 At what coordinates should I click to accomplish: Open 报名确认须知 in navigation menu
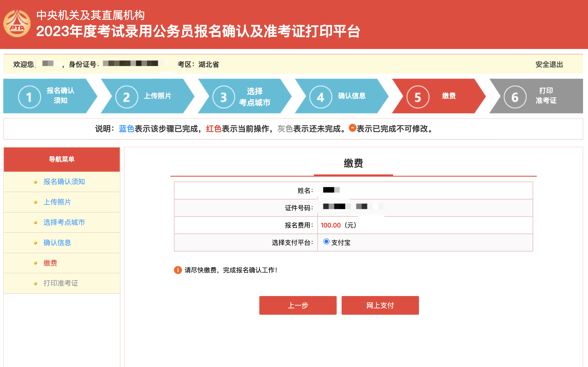coord(64,182)
